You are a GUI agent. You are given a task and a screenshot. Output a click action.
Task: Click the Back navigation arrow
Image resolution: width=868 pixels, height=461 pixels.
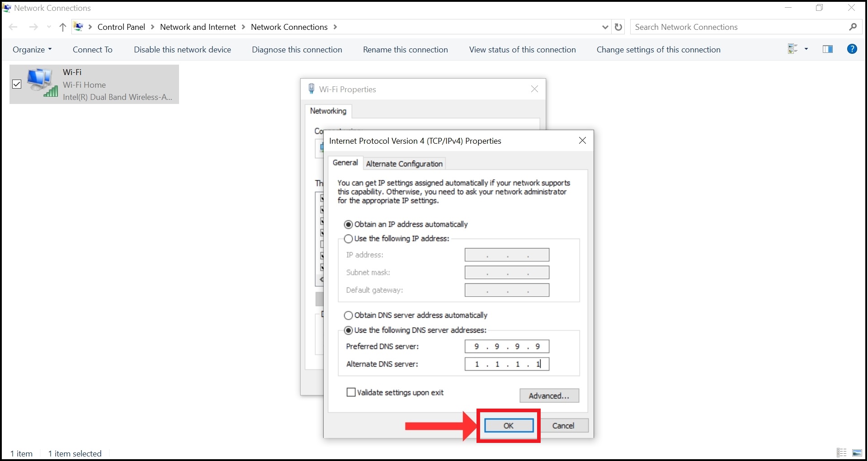coord(13,27)
